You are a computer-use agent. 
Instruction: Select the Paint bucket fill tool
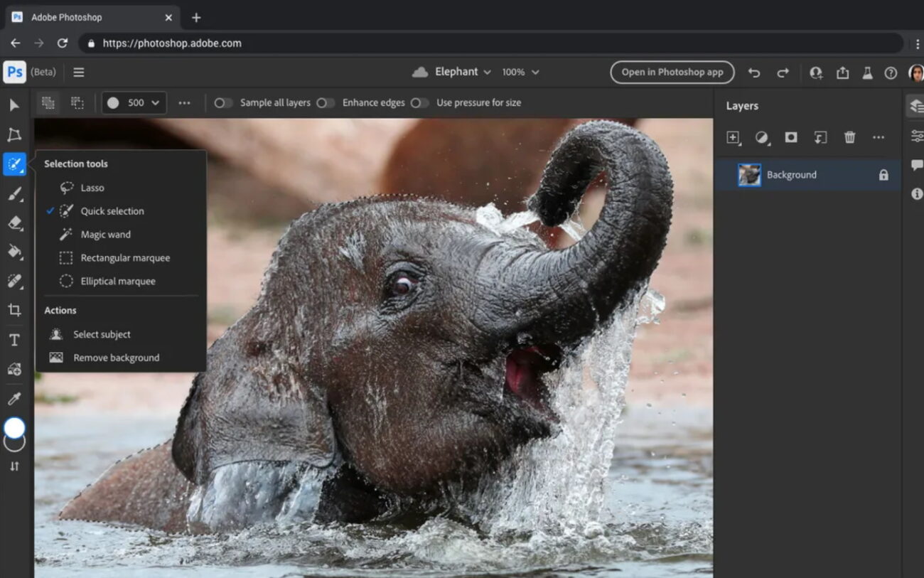(14, 252)
